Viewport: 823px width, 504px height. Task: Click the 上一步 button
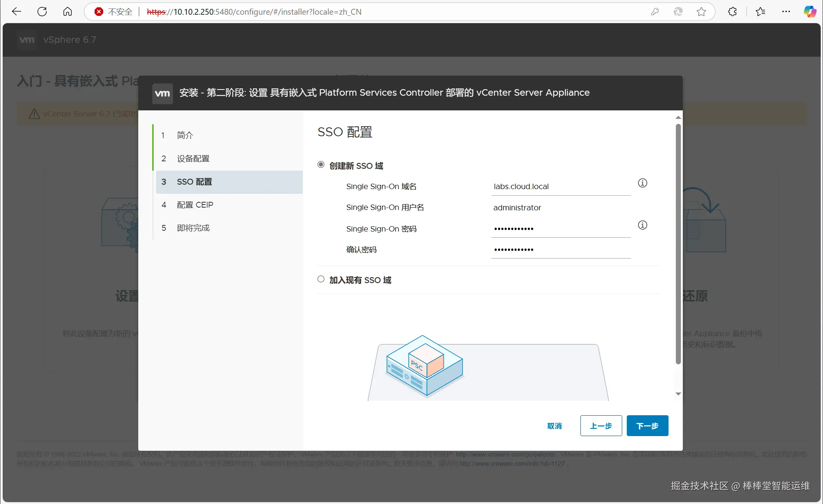(601, 426)
